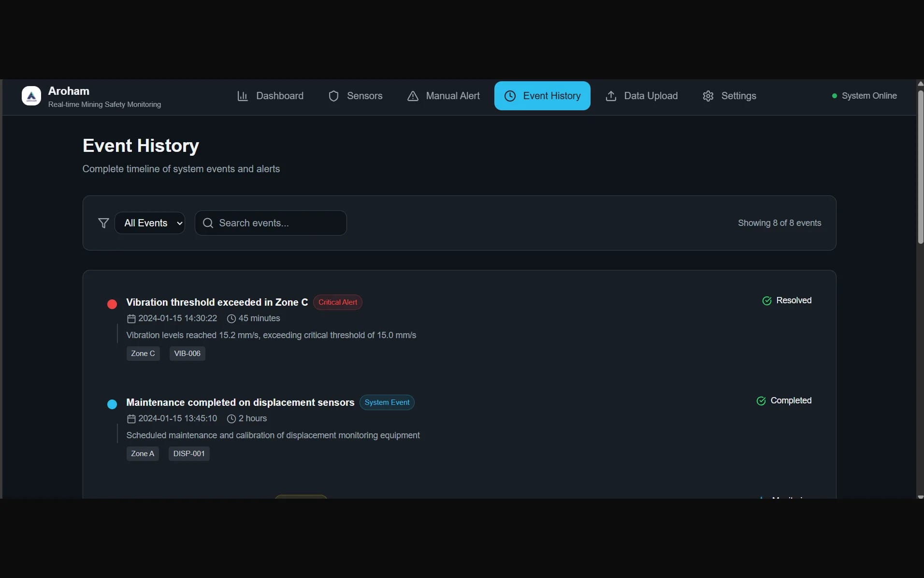Go to the Manual Alert tab
This screenshot has width=924, height=578.
click(x=443, y=96)
